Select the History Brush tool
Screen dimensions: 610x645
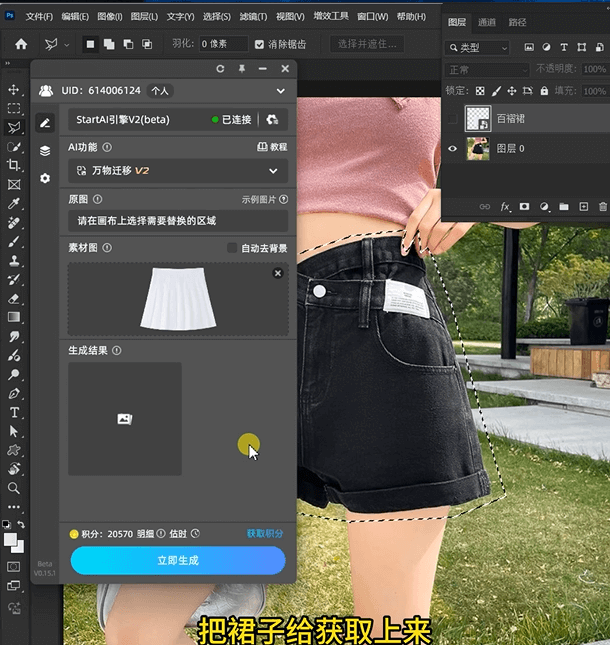point(14,279)
